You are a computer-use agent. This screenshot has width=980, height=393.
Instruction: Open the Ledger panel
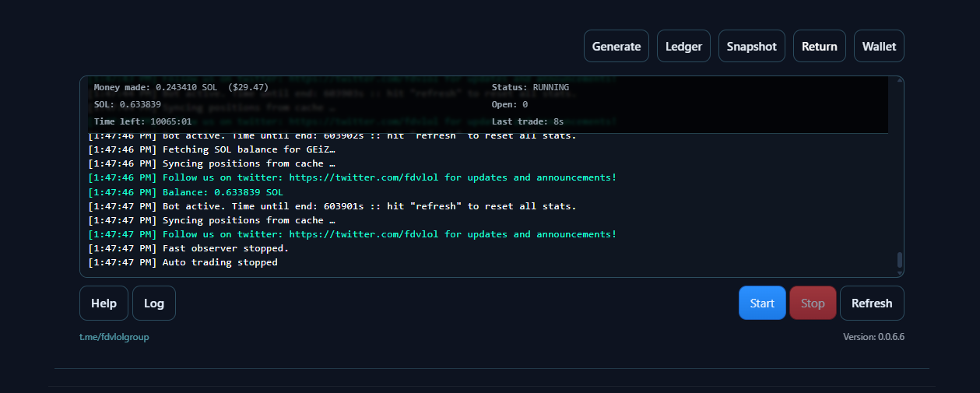click(x=683, y=46)
